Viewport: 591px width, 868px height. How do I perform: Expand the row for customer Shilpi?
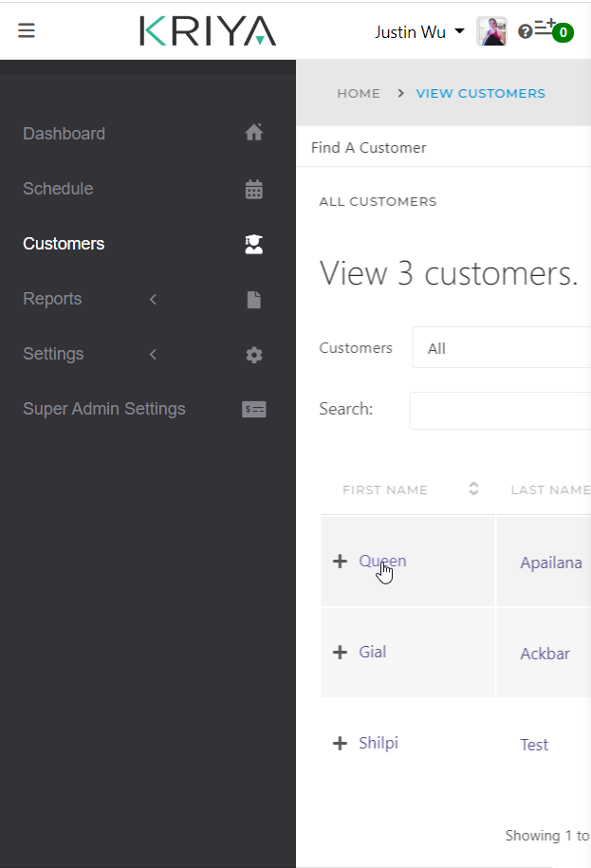(341, 743)
